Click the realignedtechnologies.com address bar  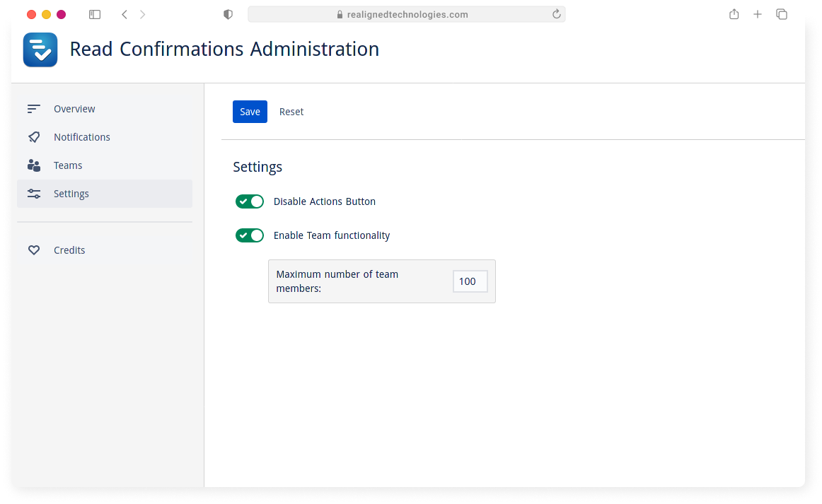point(407,15)
